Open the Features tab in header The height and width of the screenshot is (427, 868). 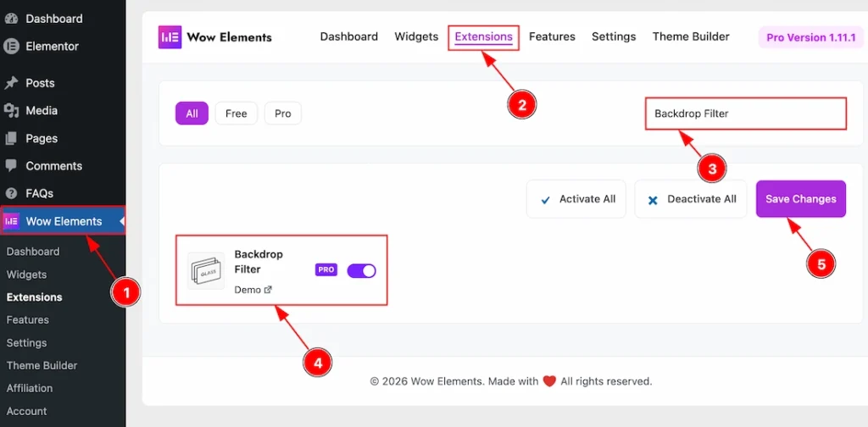[552, 36]
